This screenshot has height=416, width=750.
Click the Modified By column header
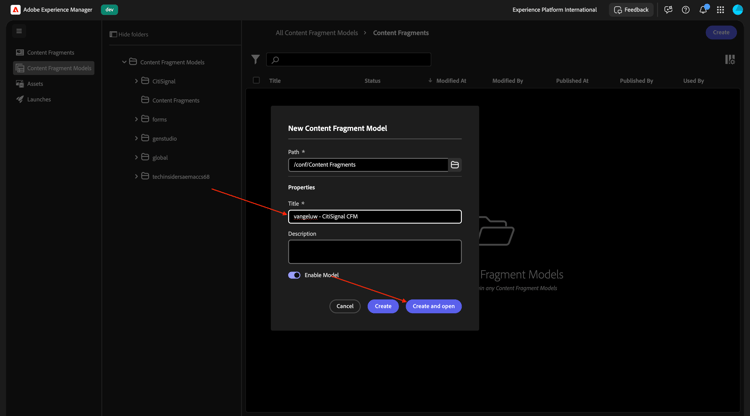[x=507, y=81]
